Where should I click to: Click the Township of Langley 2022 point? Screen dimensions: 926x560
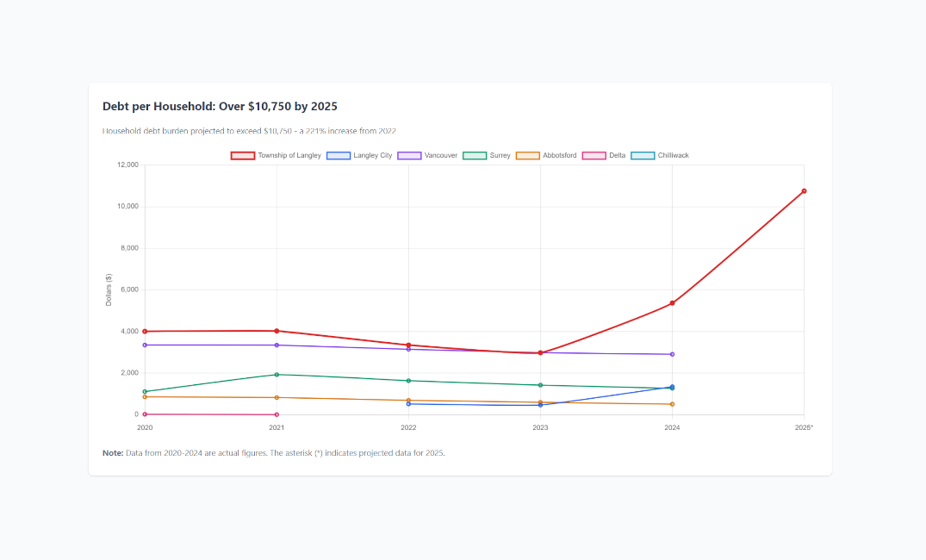[408, 345]
